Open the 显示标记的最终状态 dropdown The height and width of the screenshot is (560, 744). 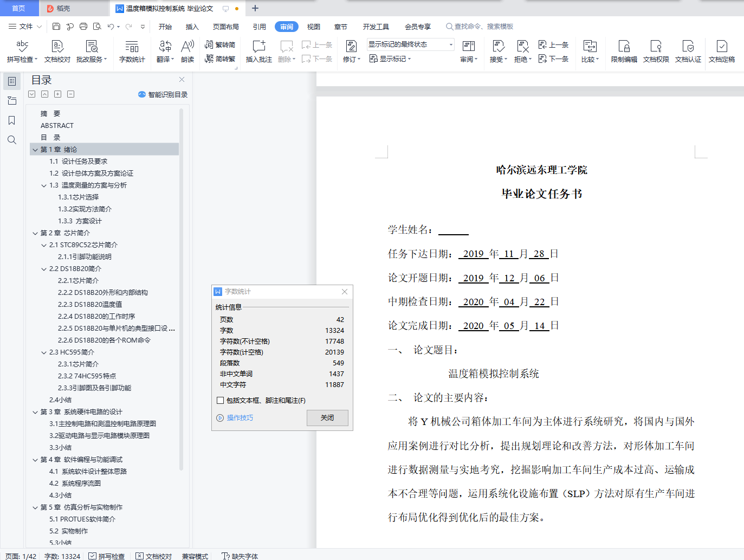pos(411,44)
